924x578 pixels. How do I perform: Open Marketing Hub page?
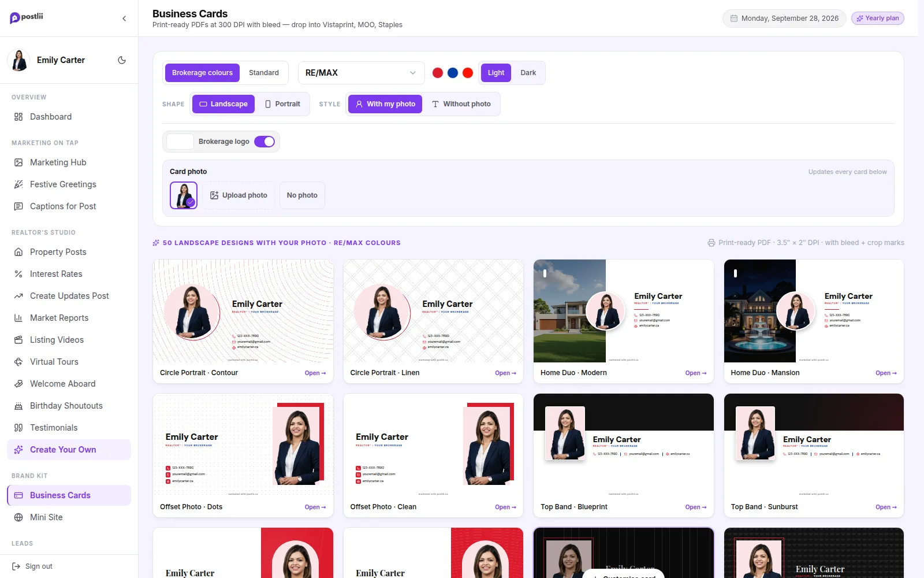click(69, 162)
